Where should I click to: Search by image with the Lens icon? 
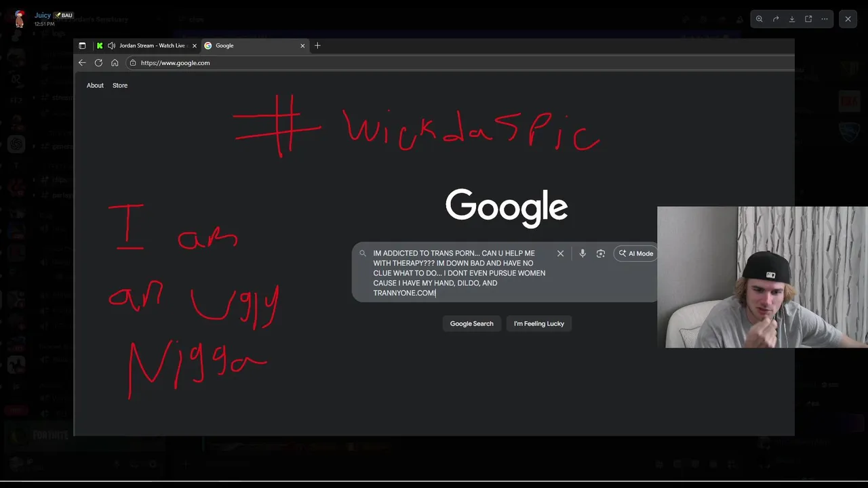[x=600, y=253]
